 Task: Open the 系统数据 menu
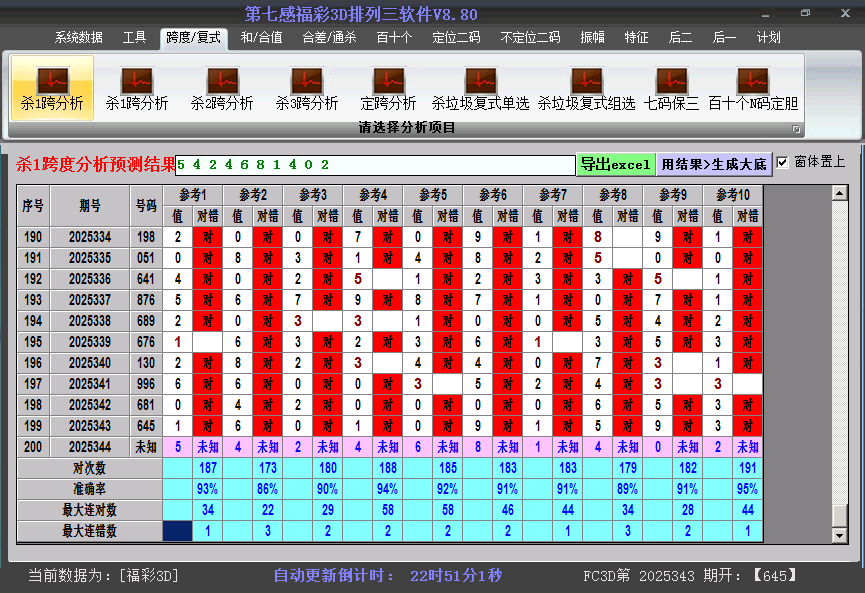[x=77, y=37]
